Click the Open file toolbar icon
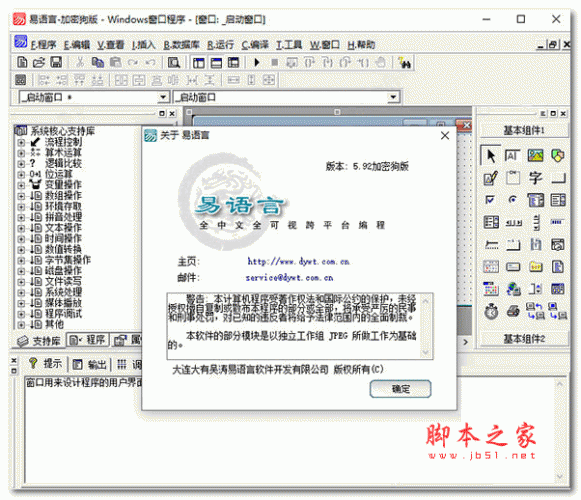Viewport: 581px width, 500px height. point(39,62)
